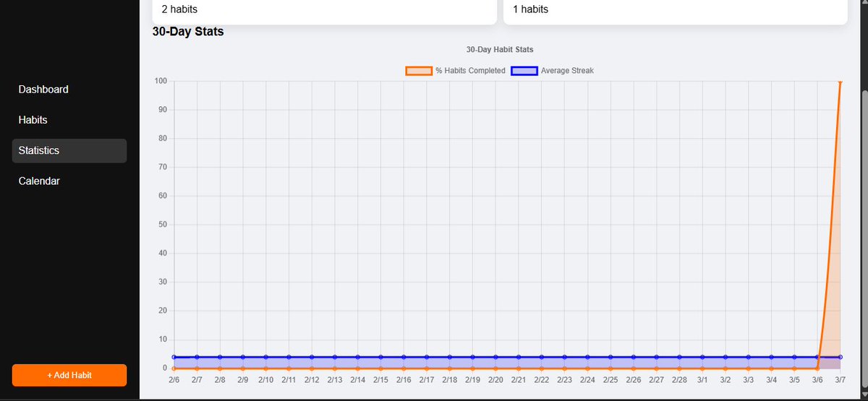868x401 pixels.
Task: Click the '2 habits' card text
Action: coord(179,9)
